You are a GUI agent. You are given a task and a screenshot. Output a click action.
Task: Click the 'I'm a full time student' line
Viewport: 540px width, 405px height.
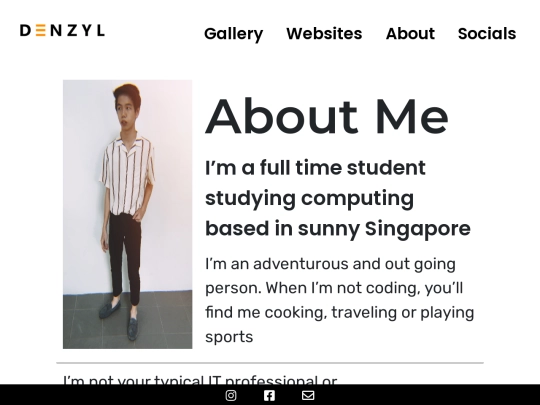click(x=315, y=168)
